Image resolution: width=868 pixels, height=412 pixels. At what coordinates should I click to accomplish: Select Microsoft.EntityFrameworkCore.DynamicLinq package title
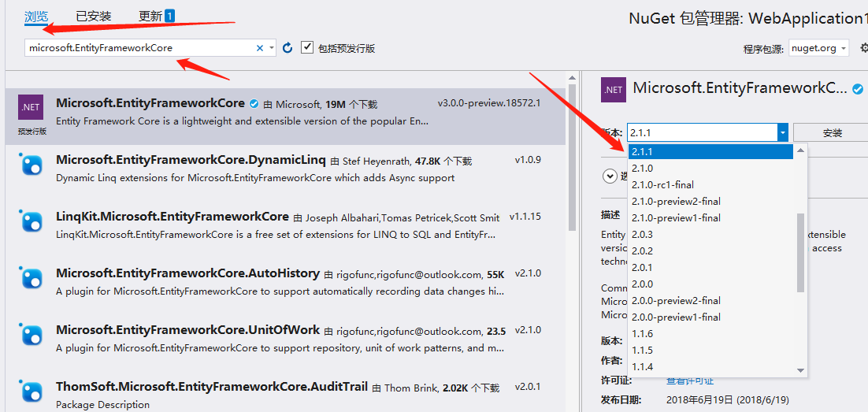point(191,160)
